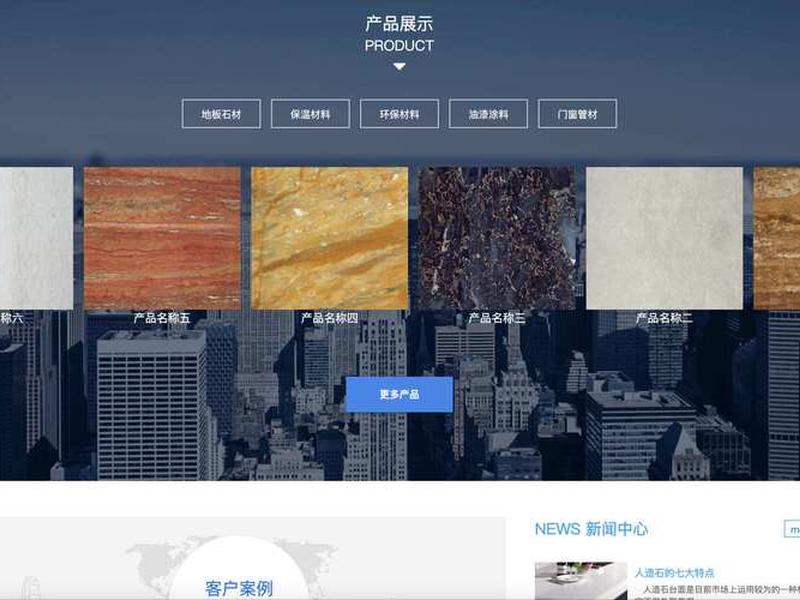Screen dimensions: 800x600
Task: Click the 产品展示 section heading
Action: pos(399,24)
